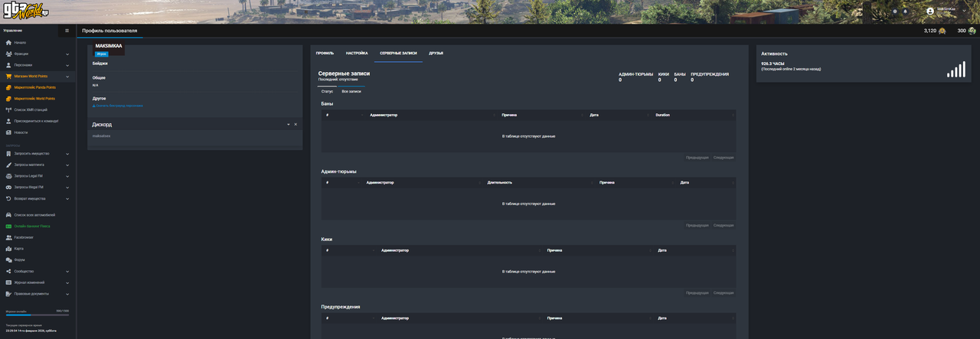Viewport: 980px width, 339px height.
Task: Expand Журнал изменений chevron
Action: point(67,282)
